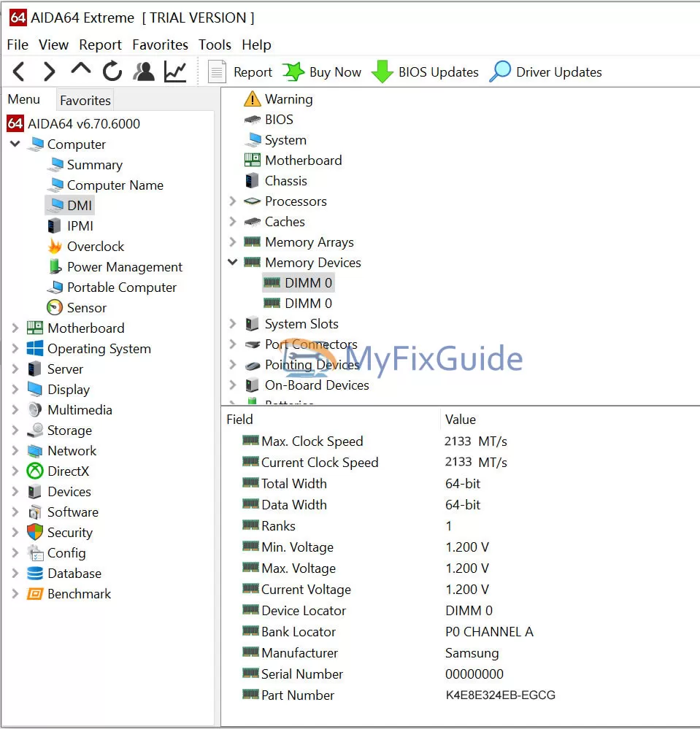
Task: Select Summary in the Computer tree
Action: click(x=85, y=165)
